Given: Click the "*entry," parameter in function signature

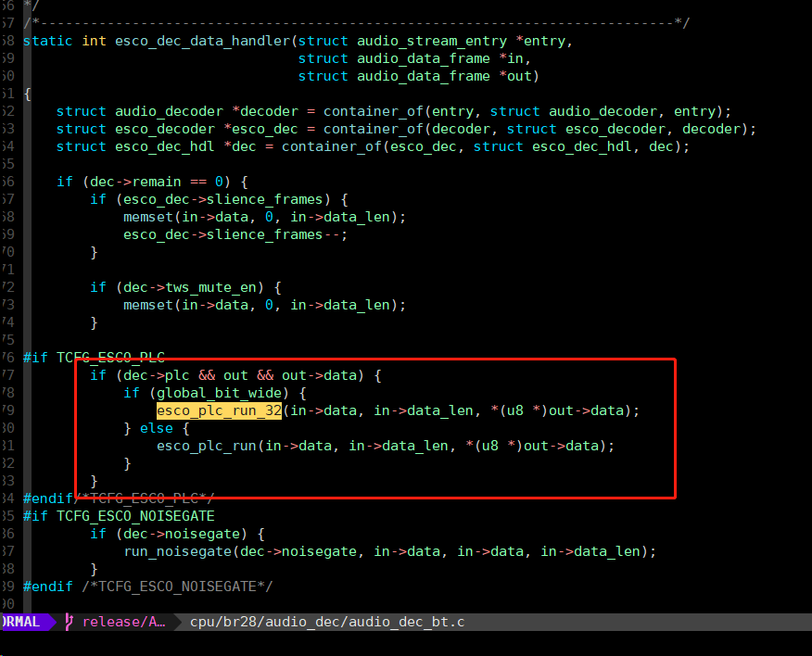Looking at the screenshot, I should 544,41.
